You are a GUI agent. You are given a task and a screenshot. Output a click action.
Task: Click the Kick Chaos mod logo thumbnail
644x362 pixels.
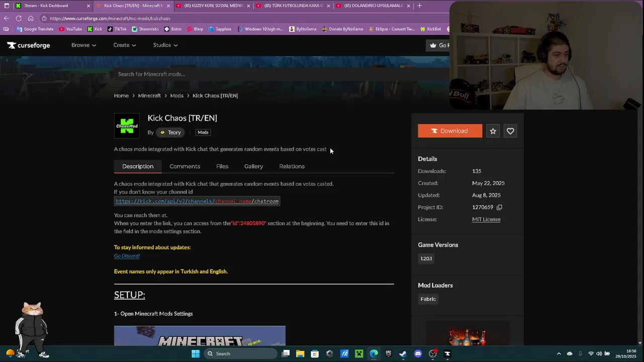point(127,126)
